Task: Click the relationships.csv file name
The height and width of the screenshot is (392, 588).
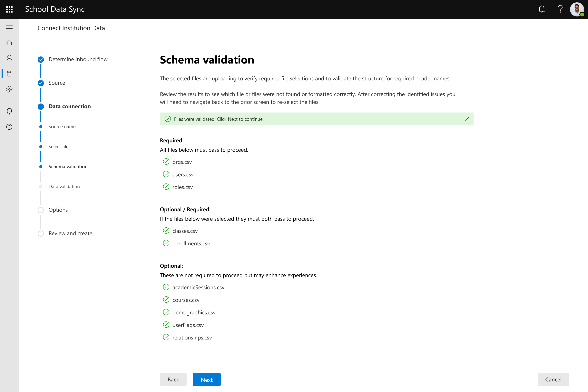Action: [x=192, y=338]
